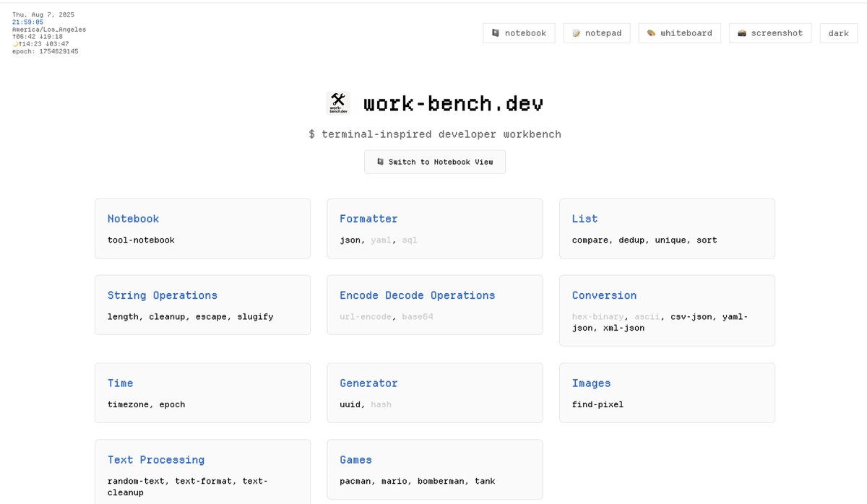
Task: Click notebook icon in Switch to Notebook View
Action: tap(380, 162)
